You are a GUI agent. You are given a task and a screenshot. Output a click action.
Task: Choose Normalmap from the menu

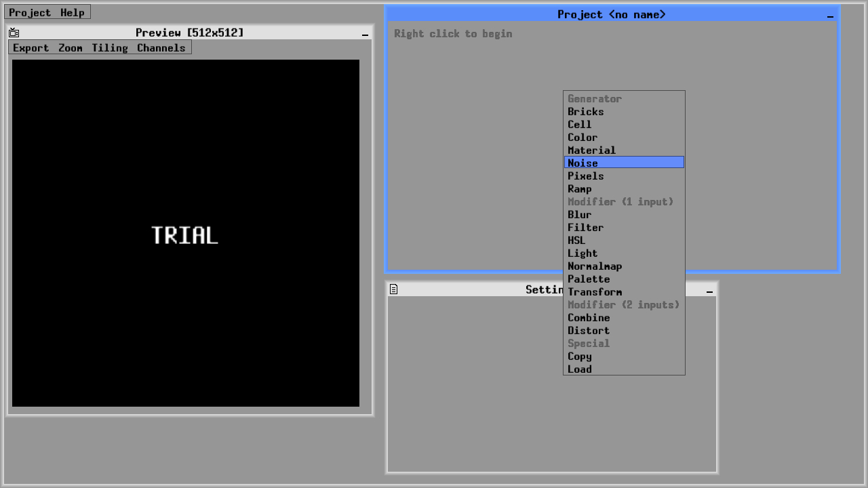tap(624, 266)
